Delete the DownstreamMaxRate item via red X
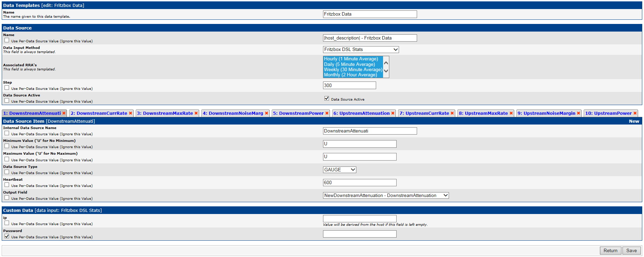 196,113
